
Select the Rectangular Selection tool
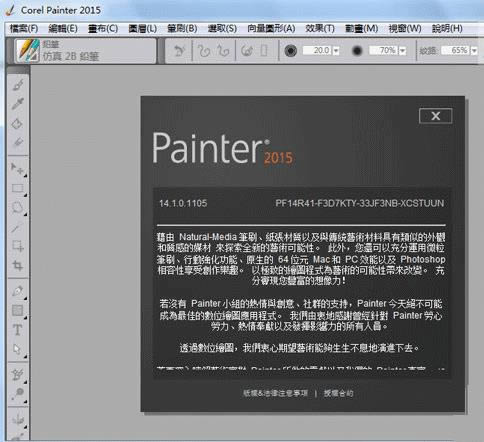(17, 188)
